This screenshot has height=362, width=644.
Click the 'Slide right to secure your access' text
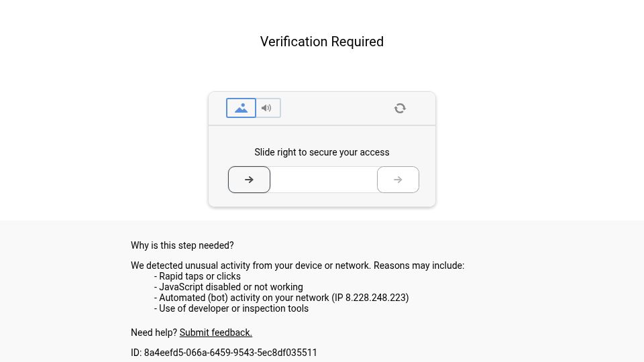(322, 152)
